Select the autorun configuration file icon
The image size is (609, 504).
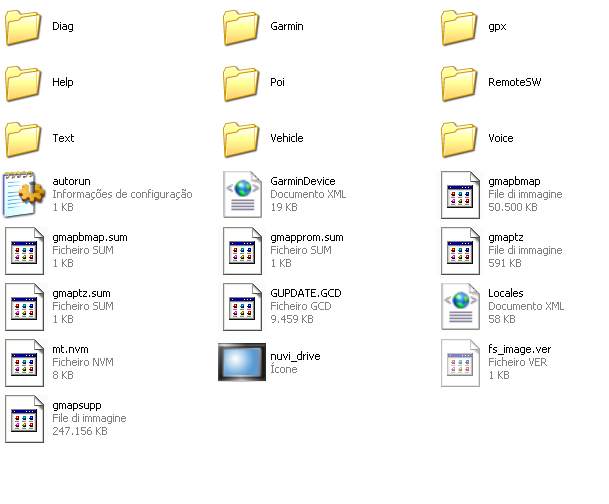tap(24, 194)
